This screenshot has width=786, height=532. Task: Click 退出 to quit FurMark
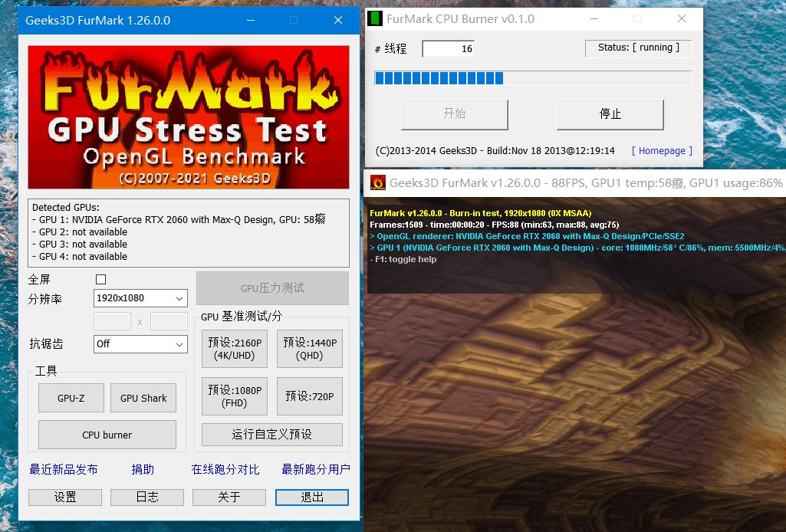pos(311,497)
